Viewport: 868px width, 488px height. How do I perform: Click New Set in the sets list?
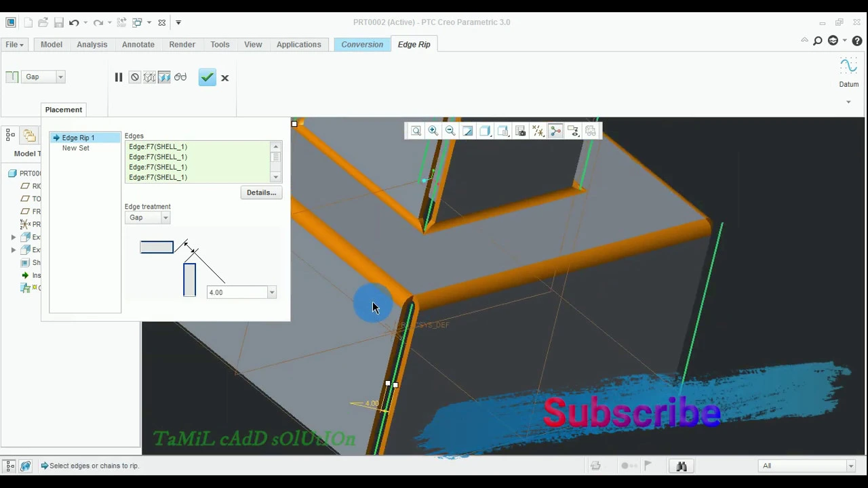click(75, 148)
